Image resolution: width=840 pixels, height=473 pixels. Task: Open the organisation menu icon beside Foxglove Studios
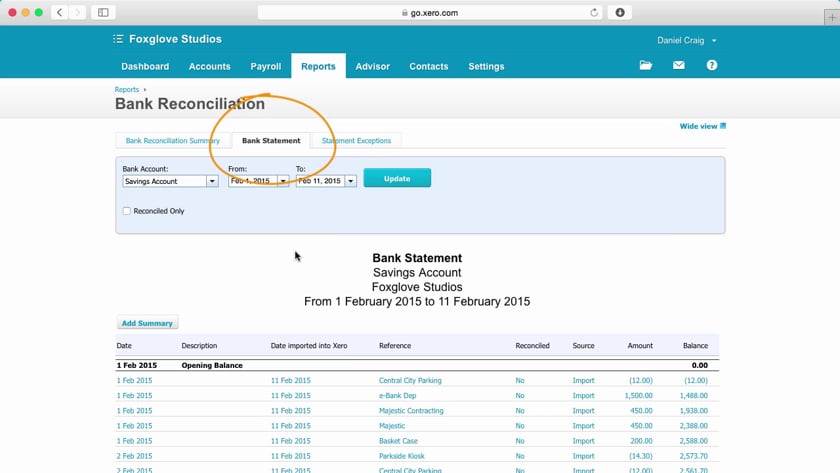tap(118, 39)
